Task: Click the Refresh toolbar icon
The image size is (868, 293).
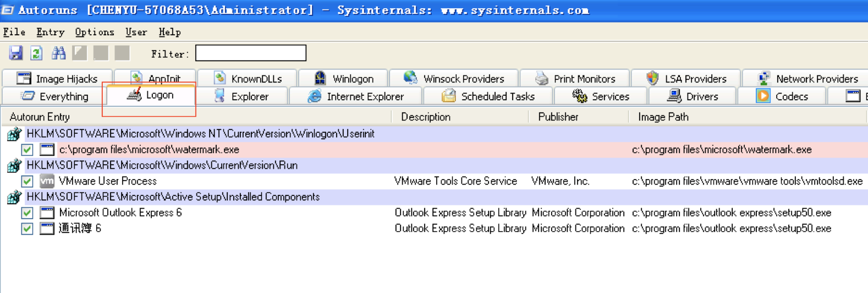Action: click(36, 53)
